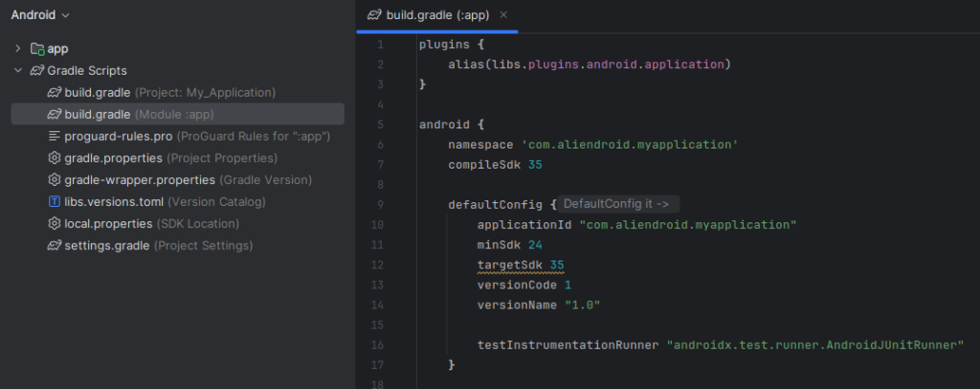Select the app tree item label
Screen dimensions: 980x389
tap(58, 49)
